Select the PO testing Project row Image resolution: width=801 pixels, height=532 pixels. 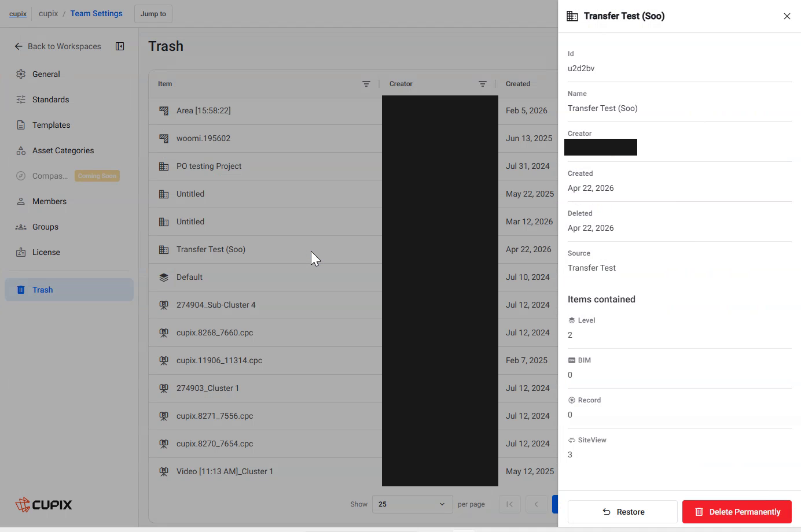(353, 166)
